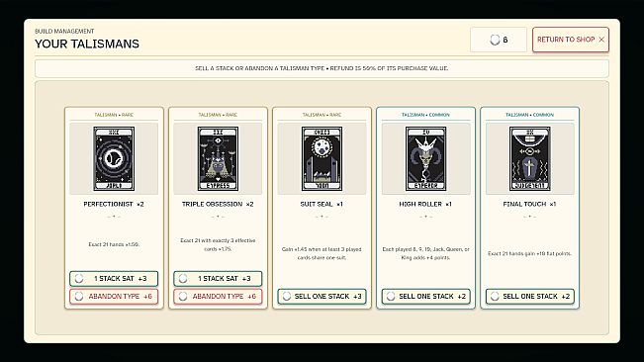The height and width of the screenshot is (362, 644).
Task: Click the BUILD MANAGEMENT subtitle
Action: click(x=64, y=32)
